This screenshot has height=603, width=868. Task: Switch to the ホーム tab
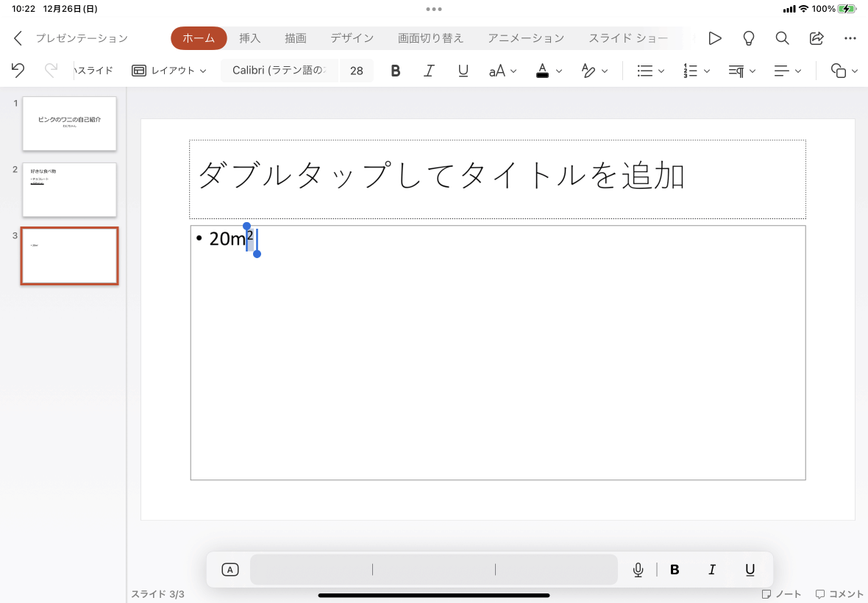pos(199,38)
